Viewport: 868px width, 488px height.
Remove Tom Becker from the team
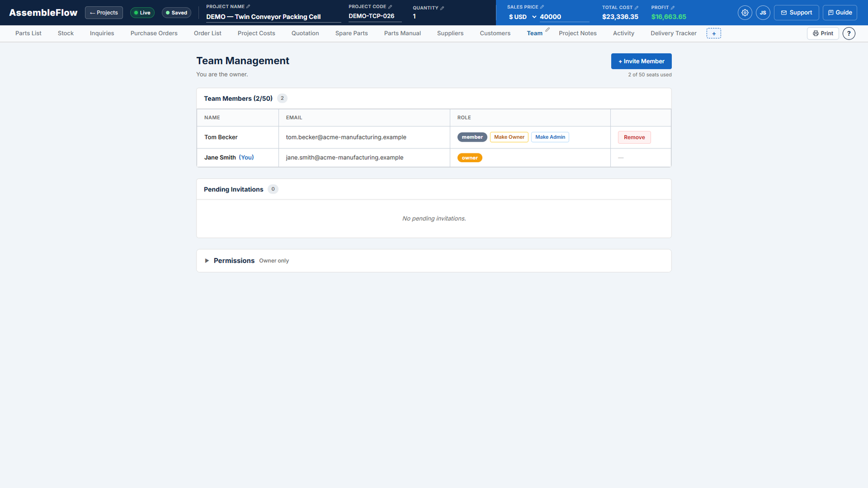[634, 137]
